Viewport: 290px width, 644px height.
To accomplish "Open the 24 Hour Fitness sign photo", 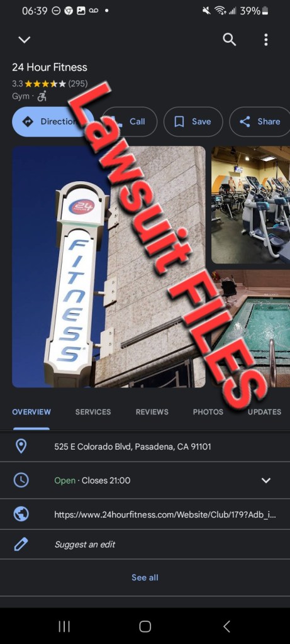I will [109, 267].
